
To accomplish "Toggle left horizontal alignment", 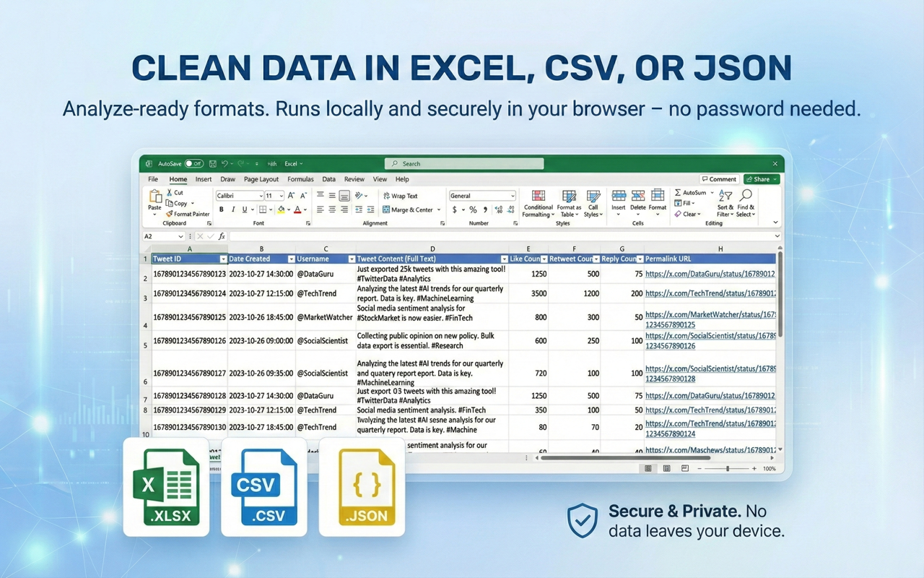I will point(320,210).
